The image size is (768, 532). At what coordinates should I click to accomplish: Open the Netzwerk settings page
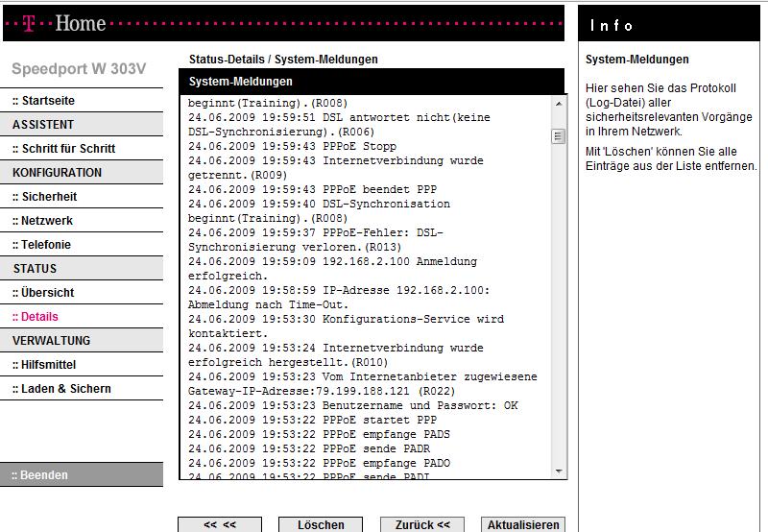[x=42, y=221]
